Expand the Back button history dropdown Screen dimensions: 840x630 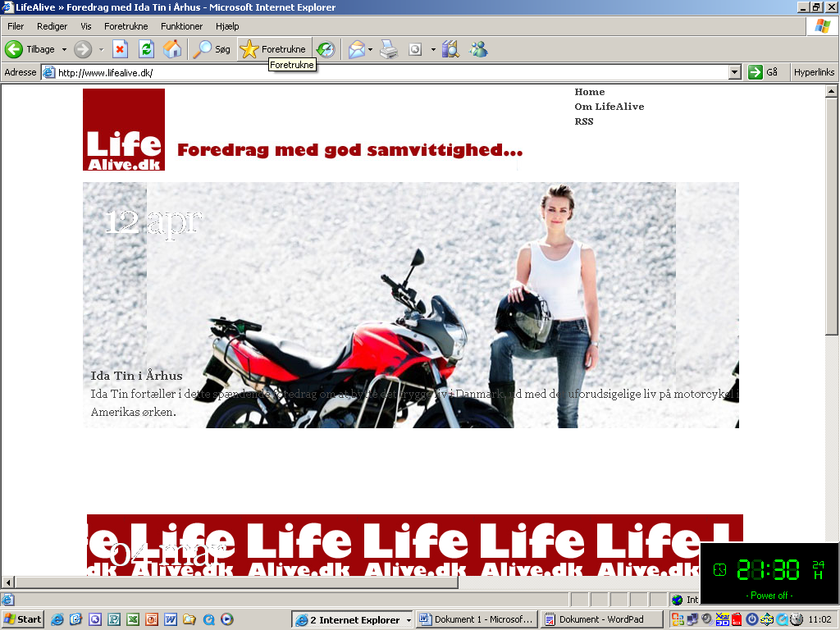[64, 49]
